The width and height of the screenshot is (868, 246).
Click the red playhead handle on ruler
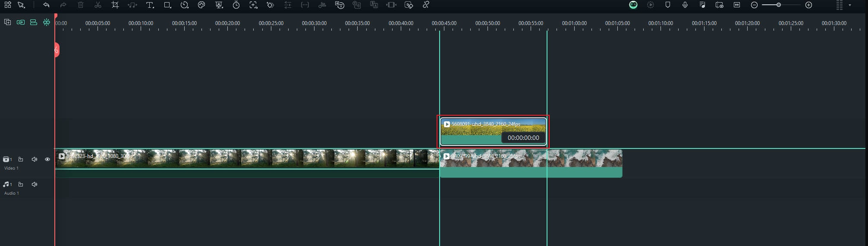point(55,16)
